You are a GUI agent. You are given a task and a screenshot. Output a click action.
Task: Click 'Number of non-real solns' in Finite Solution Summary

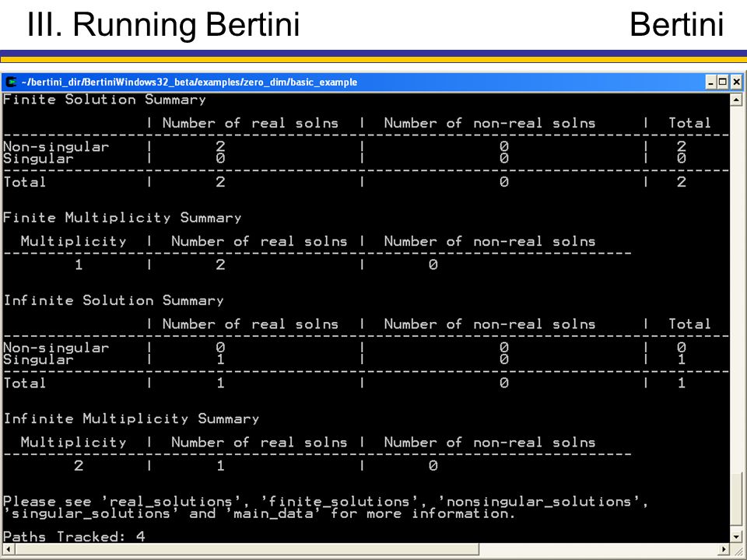click(489, 124)
